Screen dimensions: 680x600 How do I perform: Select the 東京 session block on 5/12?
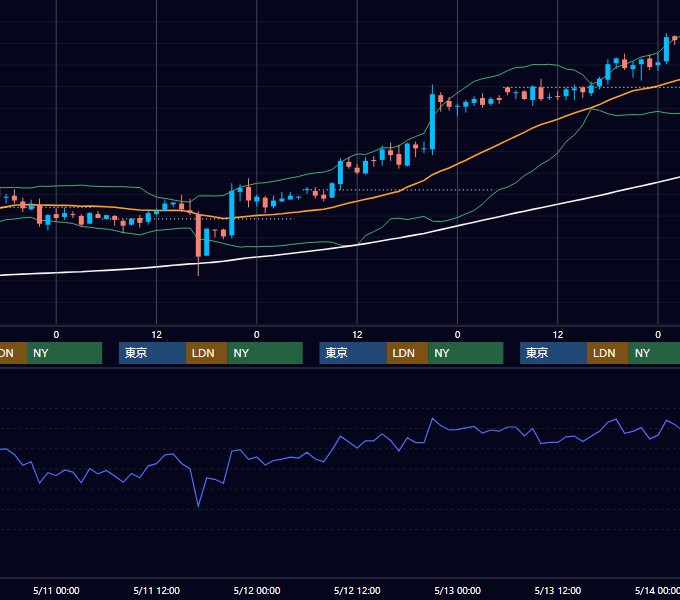pyautogui.click(x=353, y=353)
